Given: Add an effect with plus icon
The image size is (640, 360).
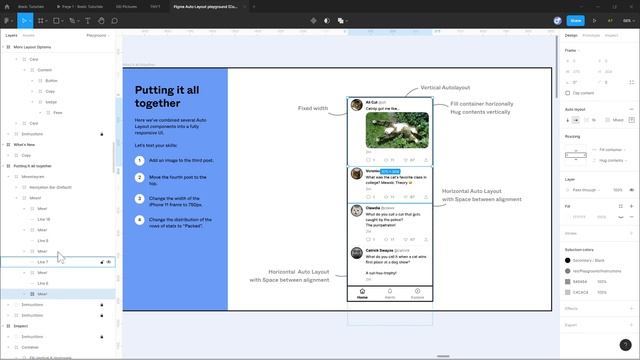Looking at the screenshot, I should tap(631, 309).
